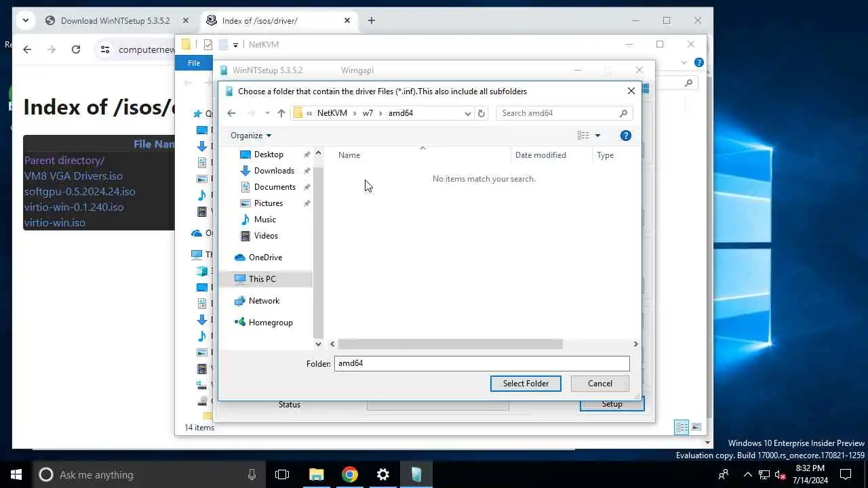868x488 pixels.
Task: Open Chrome from taskbar
Action: (350, 474)
